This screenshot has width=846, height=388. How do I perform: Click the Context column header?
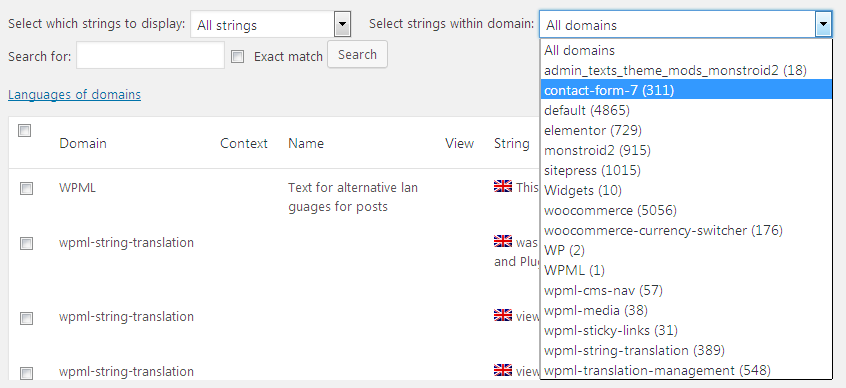point(244,143)
